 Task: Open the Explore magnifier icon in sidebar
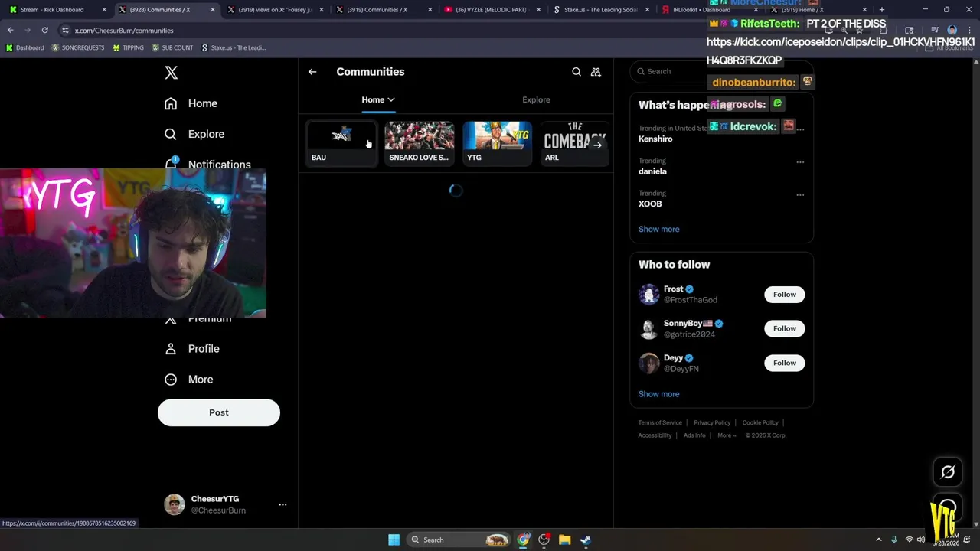click(x=171, y=134)
